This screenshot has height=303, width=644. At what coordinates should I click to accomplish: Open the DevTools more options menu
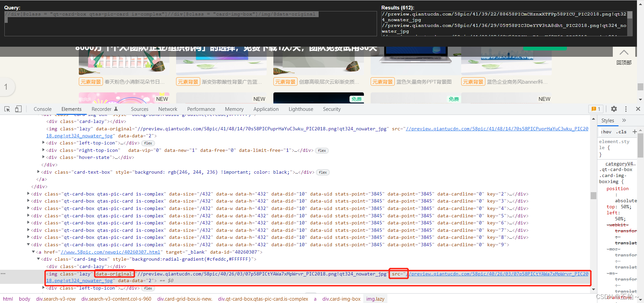626,109
